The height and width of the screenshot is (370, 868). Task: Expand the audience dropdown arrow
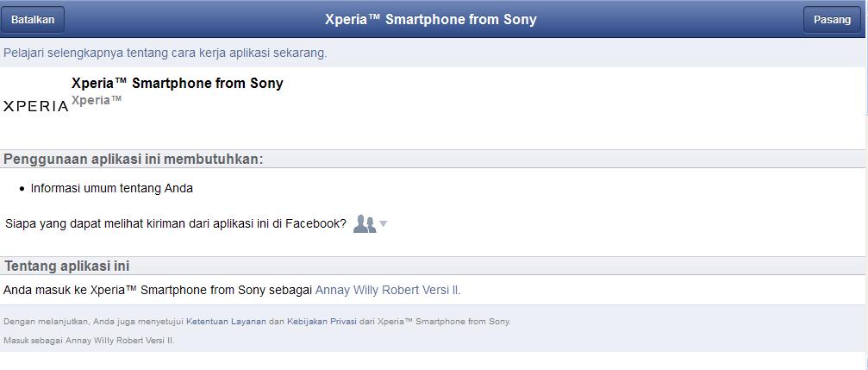click(384, 224)
